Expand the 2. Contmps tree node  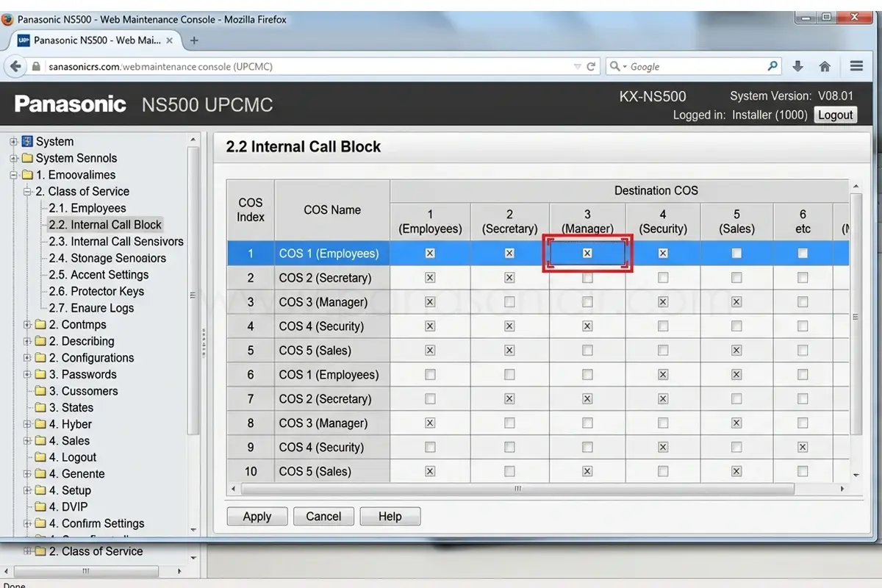[28, 325]
